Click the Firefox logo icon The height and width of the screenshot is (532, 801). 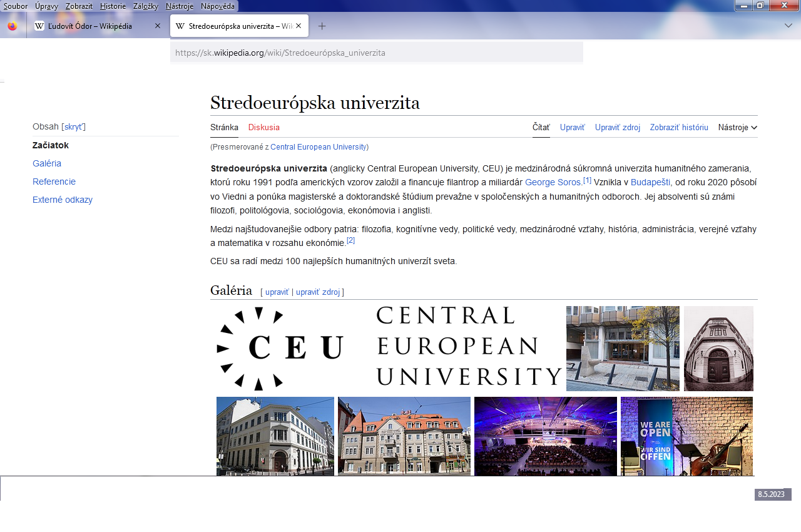pos(13,26)
